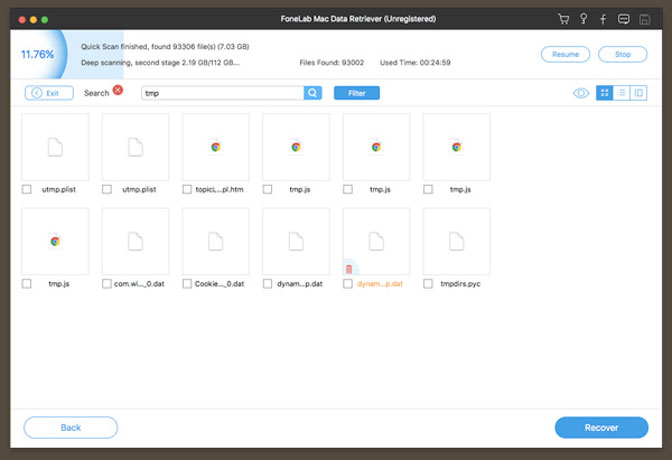Select the tmpdirs.pyc thumbnail

(x=456, y=241)
